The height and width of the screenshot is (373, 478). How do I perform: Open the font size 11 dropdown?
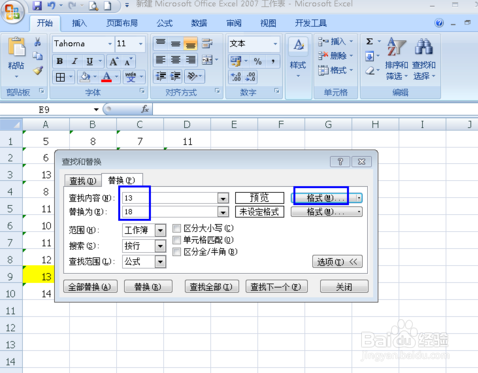140,44
